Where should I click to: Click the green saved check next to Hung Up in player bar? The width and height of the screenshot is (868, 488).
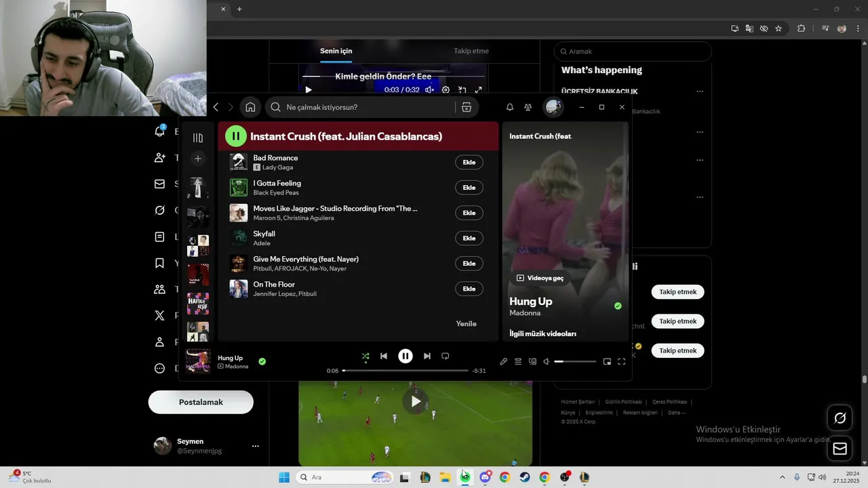point(262,361)
